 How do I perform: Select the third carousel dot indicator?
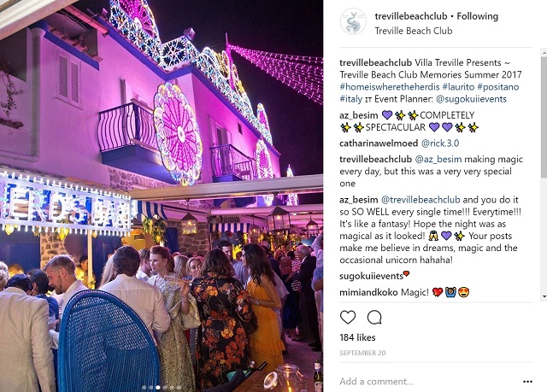pos(157,387)
